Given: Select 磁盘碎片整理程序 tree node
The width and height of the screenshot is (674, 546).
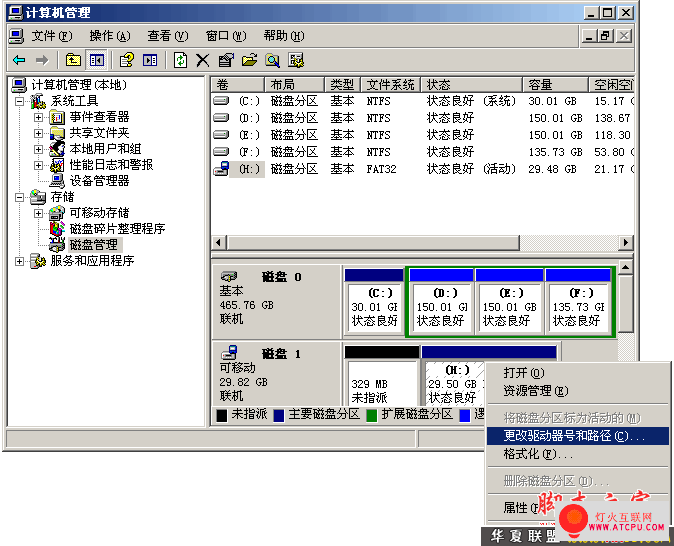Looking at the screenshot, I should coord(117,229).
